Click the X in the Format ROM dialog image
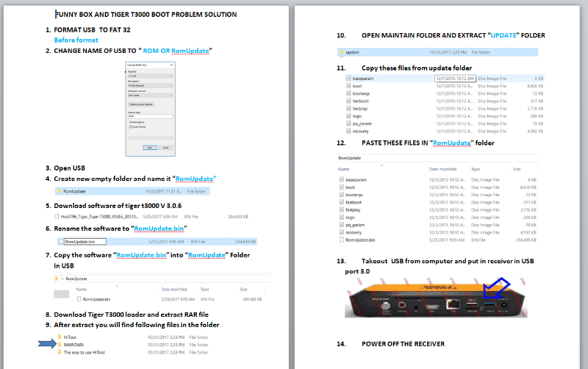The width and height of the screenshot is (588, 369). pos(171,65)
